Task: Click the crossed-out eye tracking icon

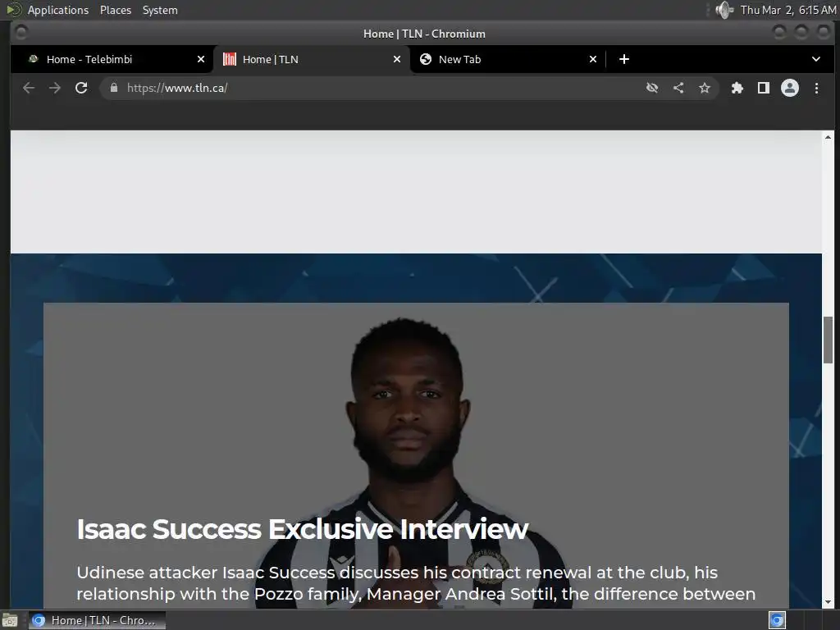Action: point(652,88)
